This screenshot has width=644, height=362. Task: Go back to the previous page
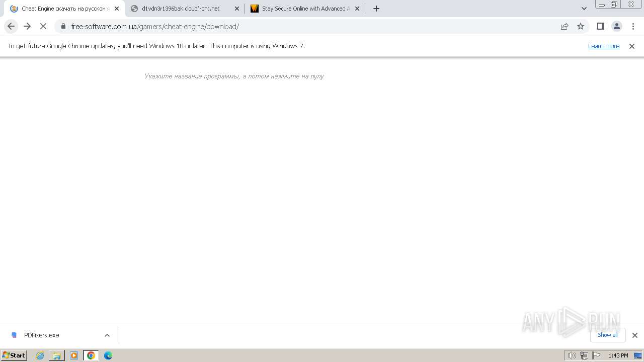coord(11,26)
